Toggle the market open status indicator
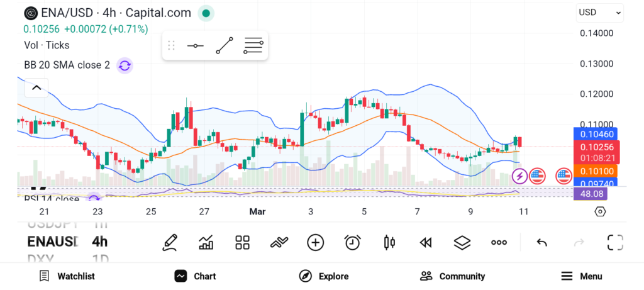Image resolution: width=644 pixels, height=290 pixels. pyautogui.click(x=206, y=13)
